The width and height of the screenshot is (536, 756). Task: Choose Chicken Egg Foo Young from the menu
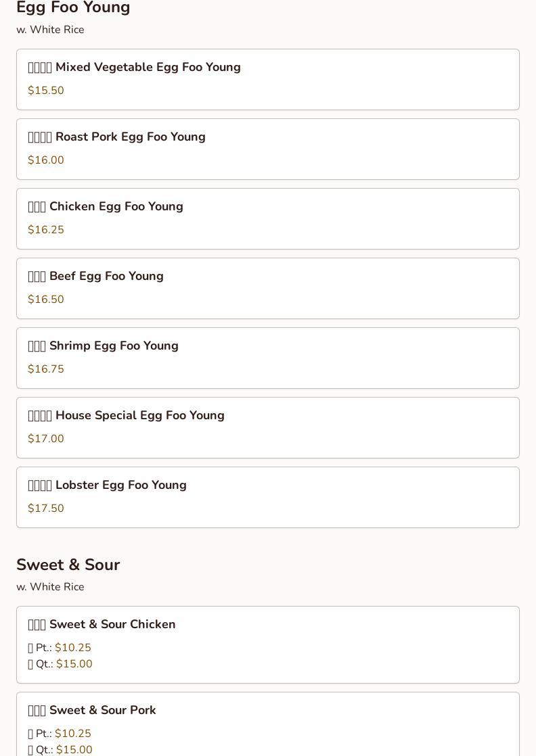116,206
